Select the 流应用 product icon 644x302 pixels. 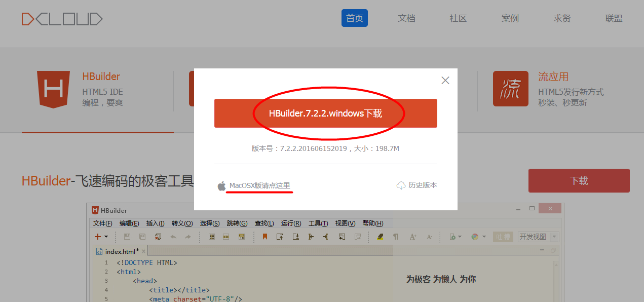coord(511,89)
